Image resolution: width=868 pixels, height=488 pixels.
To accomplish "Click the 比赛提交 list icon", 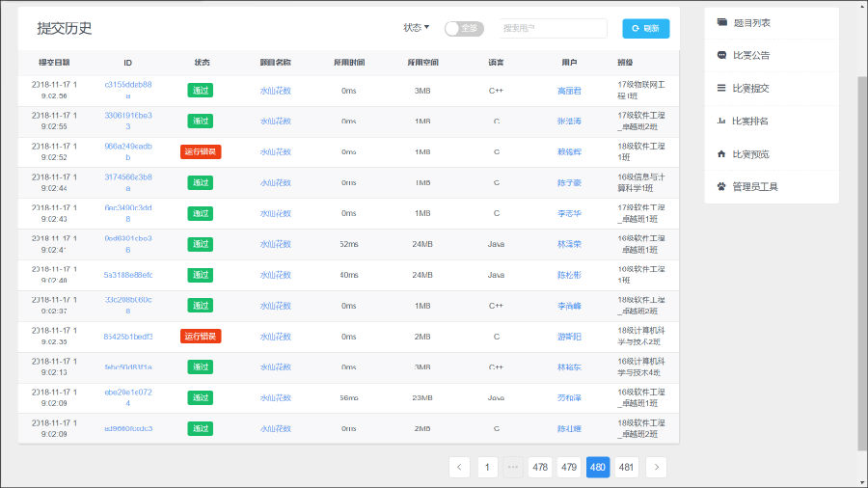I will click(721, 89).
